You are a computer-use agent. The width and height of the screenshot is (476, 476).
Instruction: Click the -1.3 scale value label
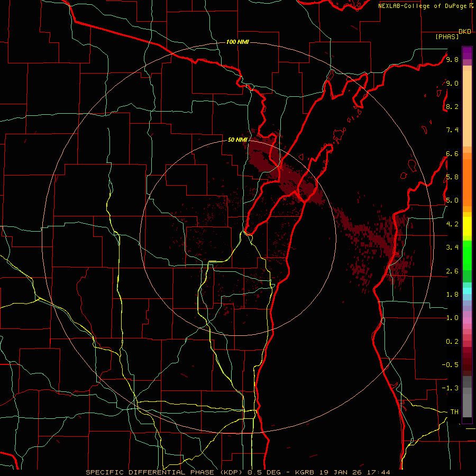(x=450, y=388)
